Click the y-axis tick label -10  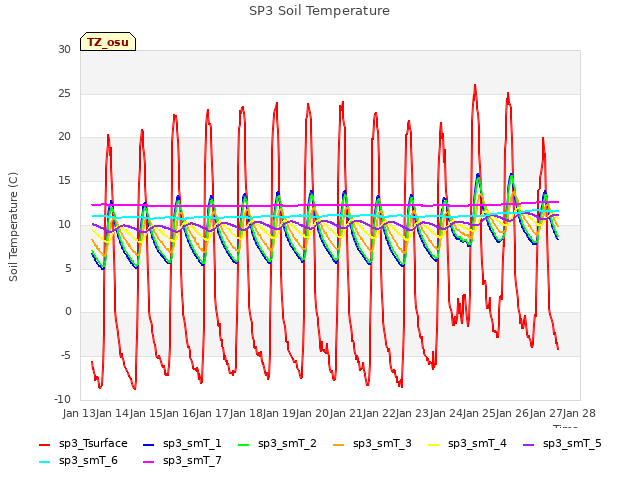[x=62, y=399]
